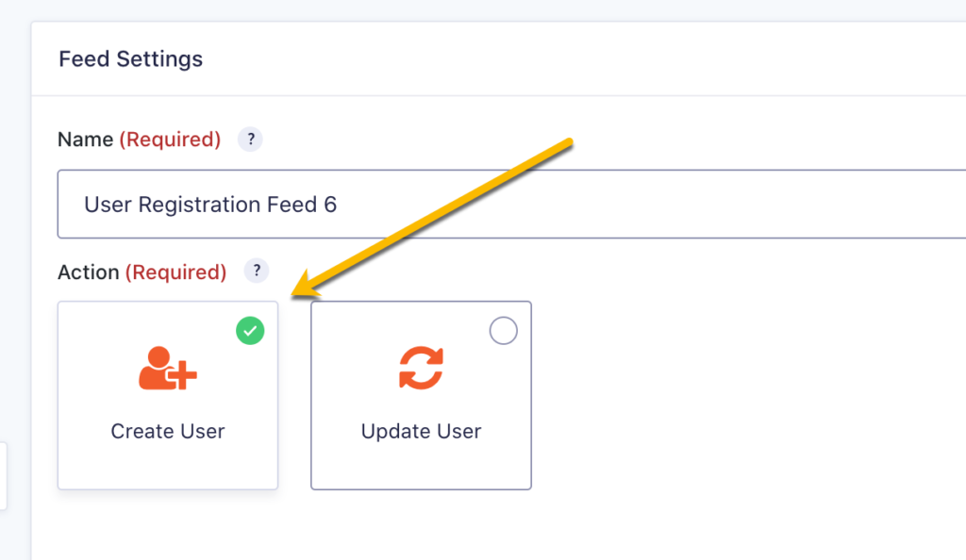Click the empty right portion of the Name field
Image resolution: width=966 pixels, height=560 pixels.
click(x=677, y=205)
